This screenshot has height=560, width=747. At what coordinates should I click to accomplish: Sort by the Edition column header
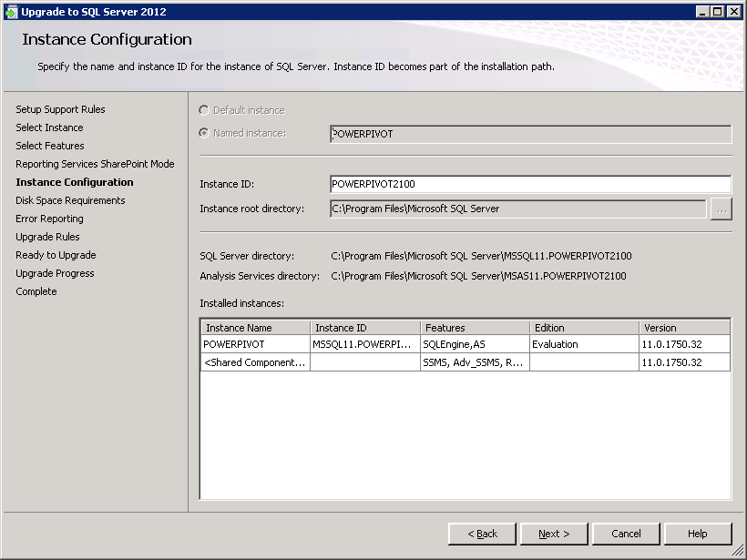(x=585, y=328)
